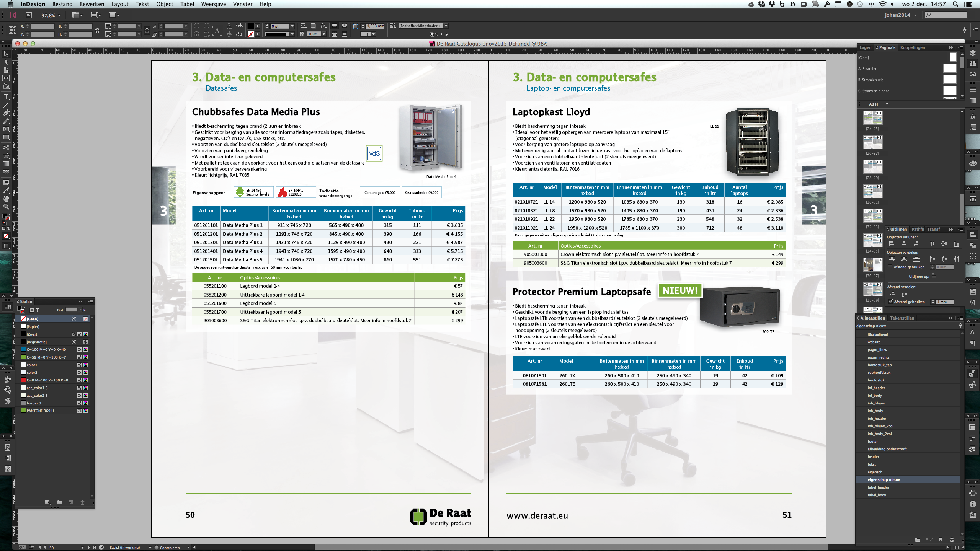
Task: Select the Hand tool
Action: point(6,199)
